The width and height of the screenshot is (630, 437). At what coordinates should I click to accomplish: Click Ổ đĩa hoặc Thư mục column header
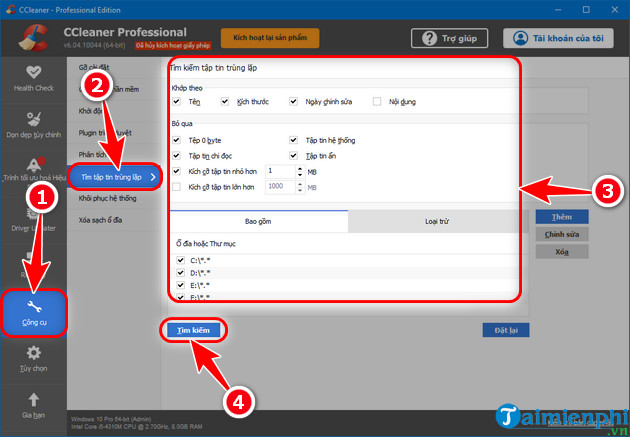coord(206,244)
